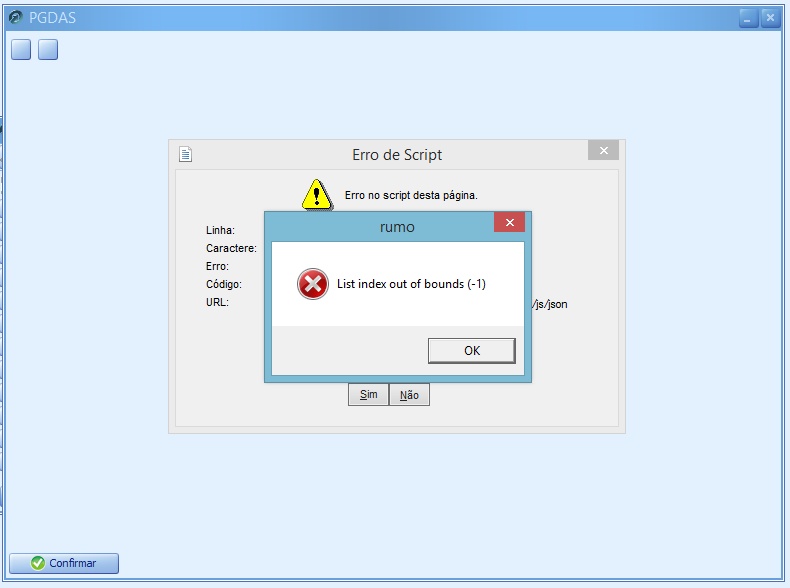790x588 pixels.
Task: Dismiss the rumo error with OK
Action: point(472,351)
